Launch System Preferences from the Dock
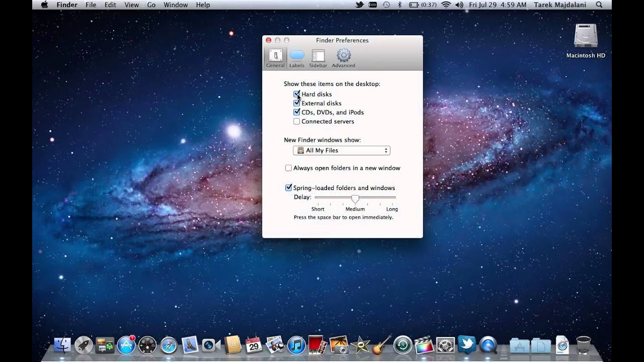The image size is (644, 362). coord(445,345)
